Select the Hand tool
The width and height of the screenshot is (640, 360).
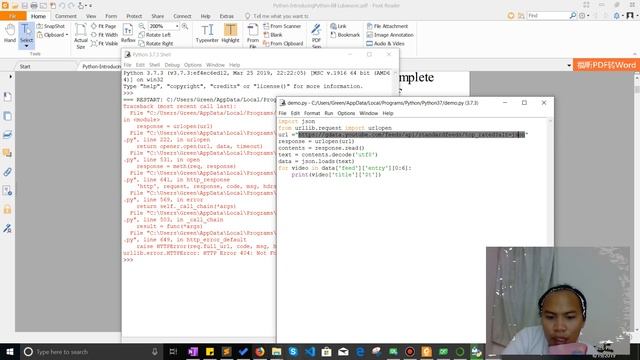pyautogui.click(x=10, y=33)
